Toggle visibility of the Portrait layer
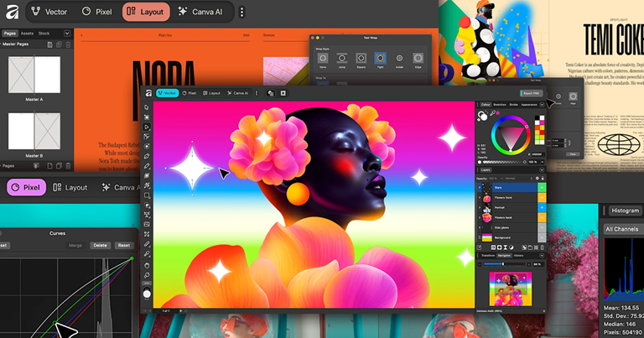The width and height of the screenshot is (644, 338). click(x=541, y=207)
